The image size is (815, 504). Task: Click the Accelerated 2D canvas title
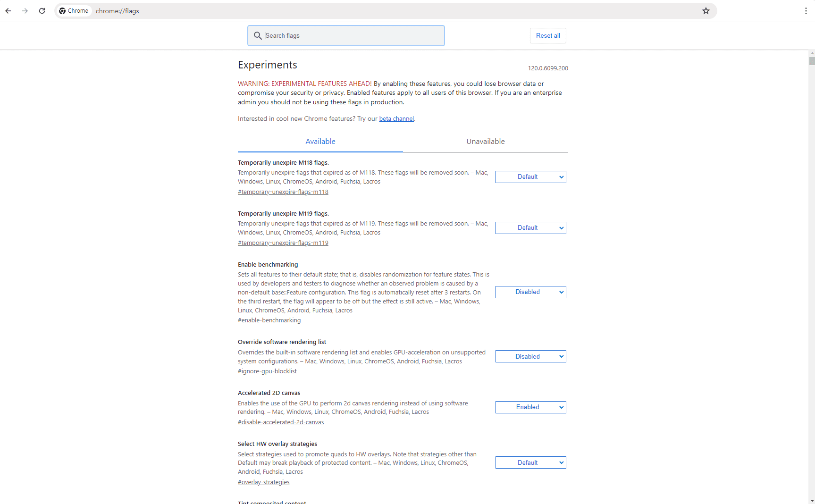(269, 393)
